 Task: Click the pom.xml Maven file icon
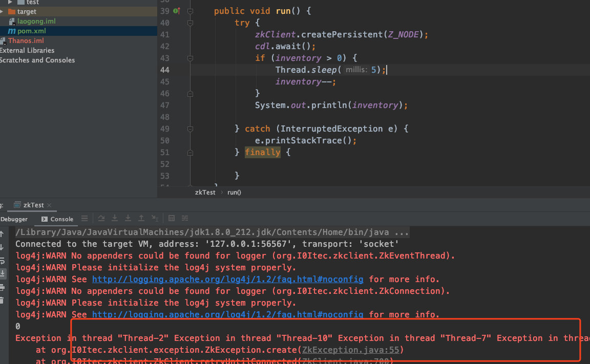pos(12,31)
